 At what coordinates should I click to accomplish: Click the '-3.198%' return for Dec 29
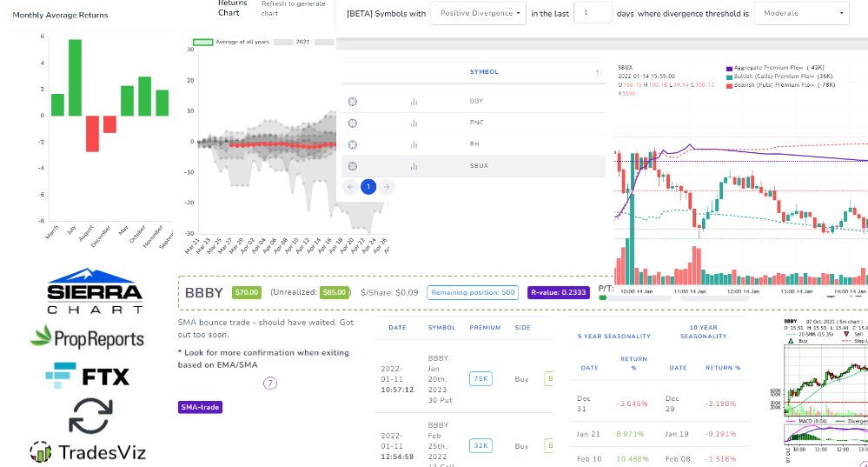[x=721, y=404]
